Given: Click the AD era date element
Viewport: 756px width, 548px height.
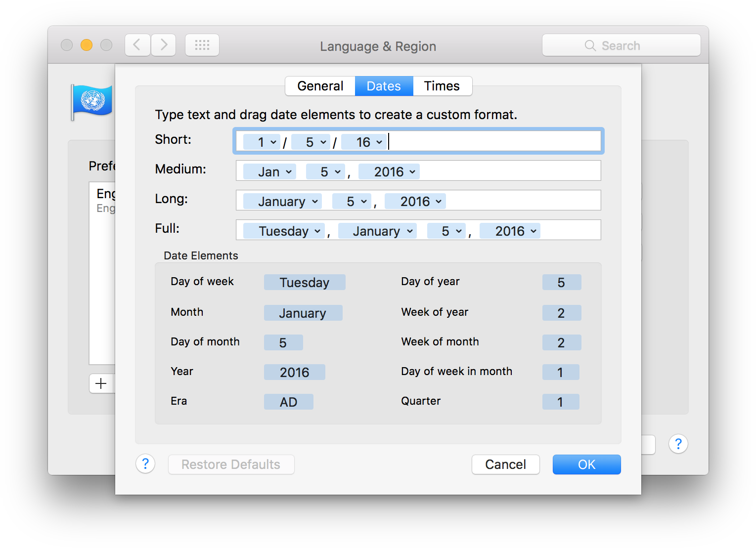Looking at the screenshot, I should (x=289, y=402).
